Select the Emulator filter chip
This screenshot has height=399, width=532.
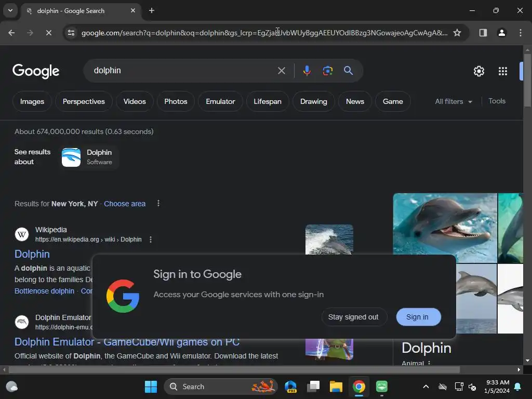click(220, 101)
